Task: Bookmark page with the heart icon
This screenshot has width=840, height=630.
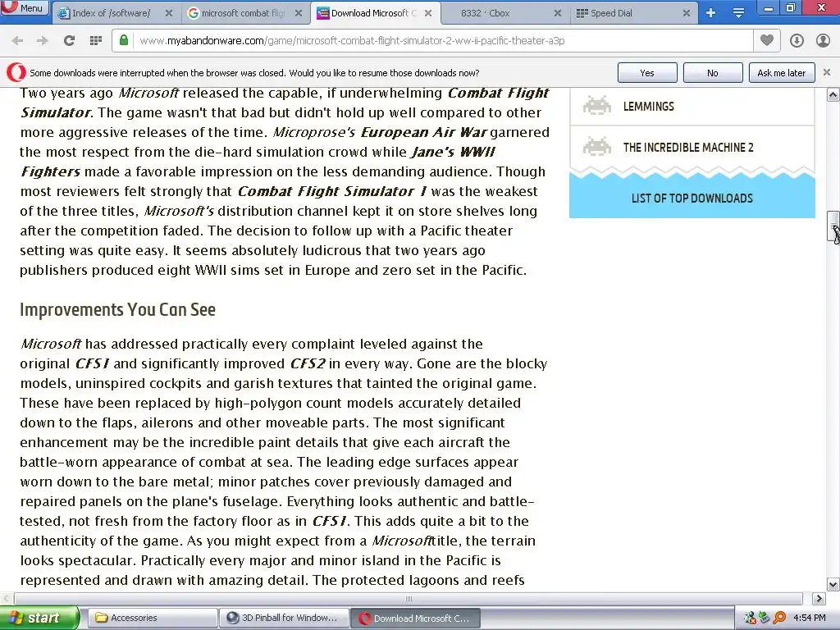Action: (x=767, y=40)
